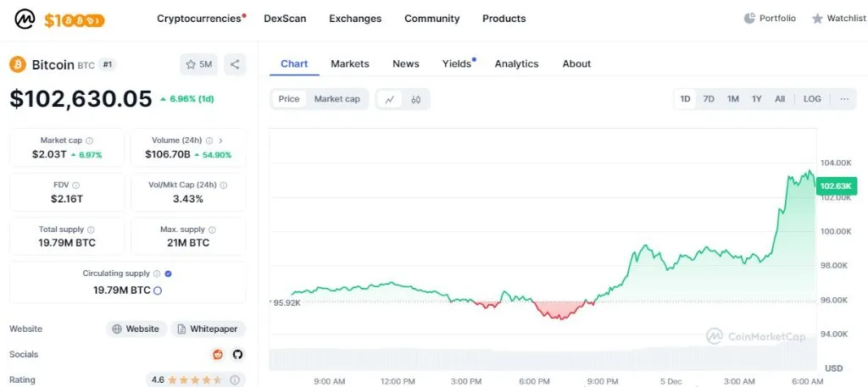Click the 3.43% Vol/Mkt Cap value
The image size is (868, 387).
188,199
